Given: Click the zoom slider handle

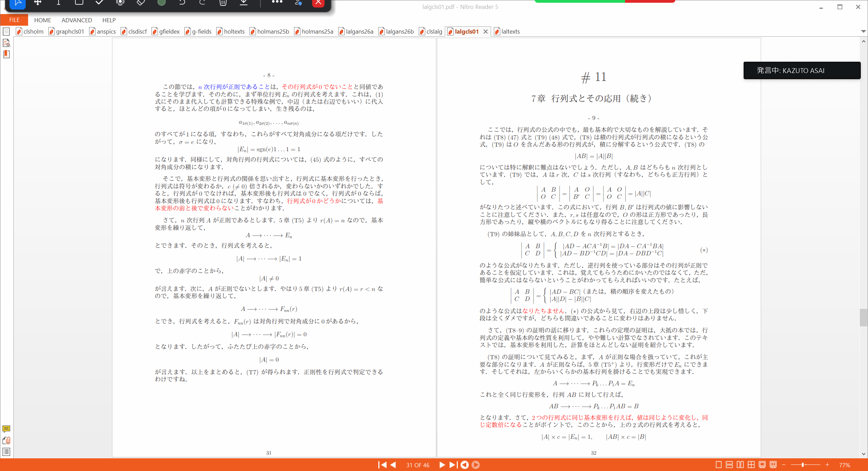Looking at the screenshot, I should [x=803, y=465].
